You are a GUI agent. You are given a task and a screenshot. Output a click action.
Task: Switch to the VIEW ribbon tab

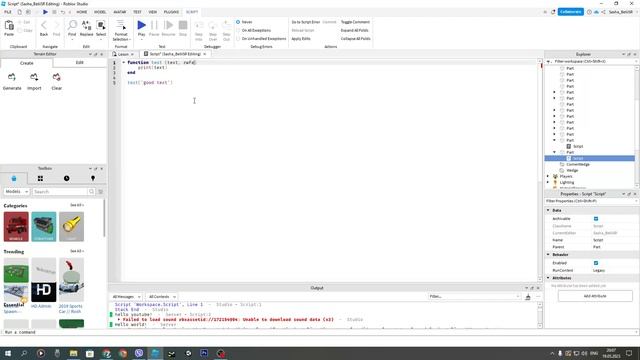click(153, 12)
